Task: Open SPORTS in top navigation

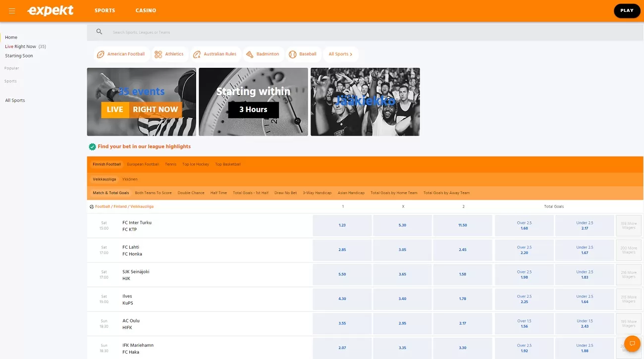Action: (x=105, y=10)
